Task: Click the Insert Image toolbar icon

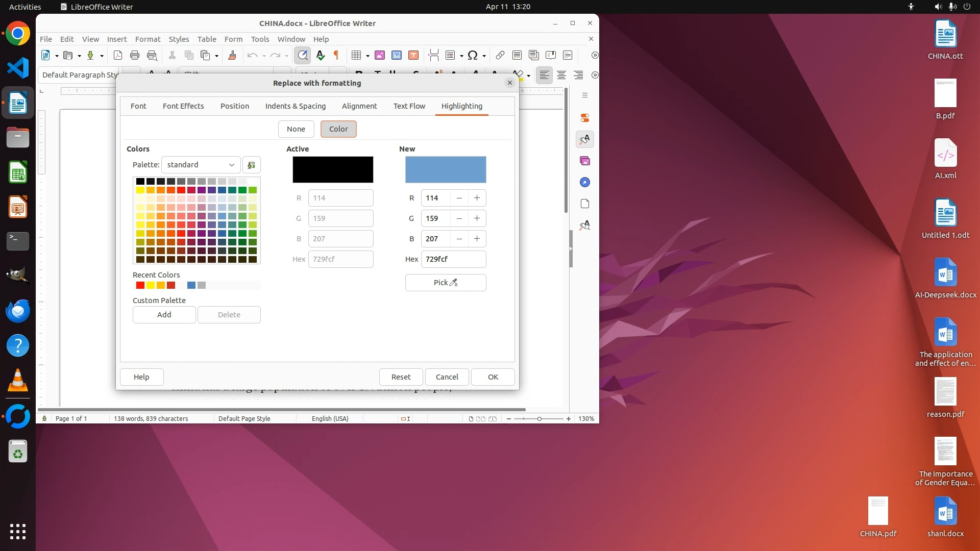Action: 380,55
